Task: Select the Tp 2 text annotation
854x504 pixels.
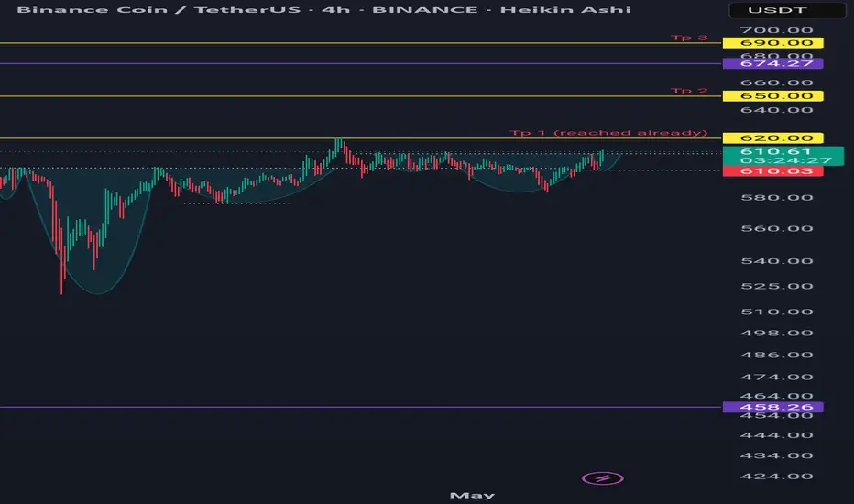Action: click(689, 91)
